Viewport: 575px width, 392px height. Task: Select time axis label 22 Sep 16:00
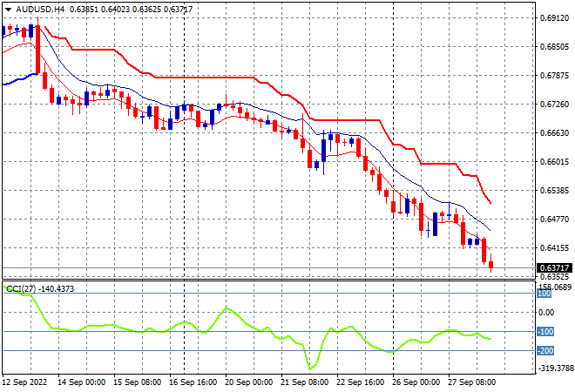click(x=360, y=382)
